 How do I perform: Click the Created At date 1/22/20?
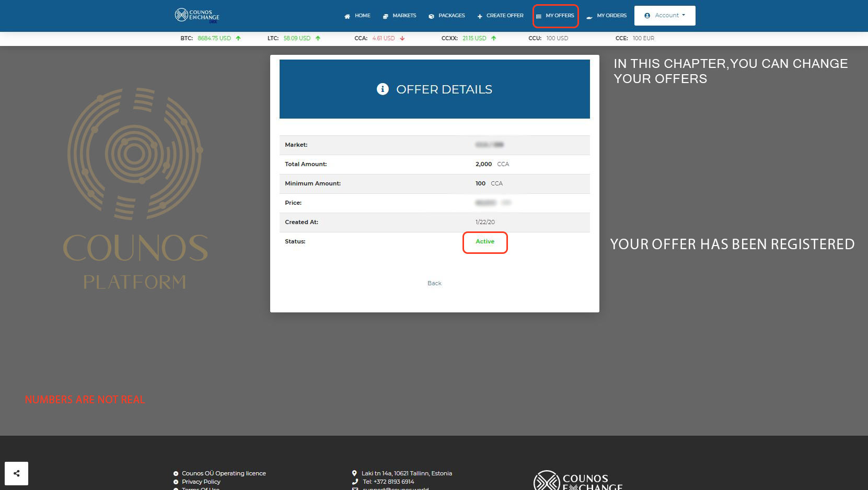(485, 222)
